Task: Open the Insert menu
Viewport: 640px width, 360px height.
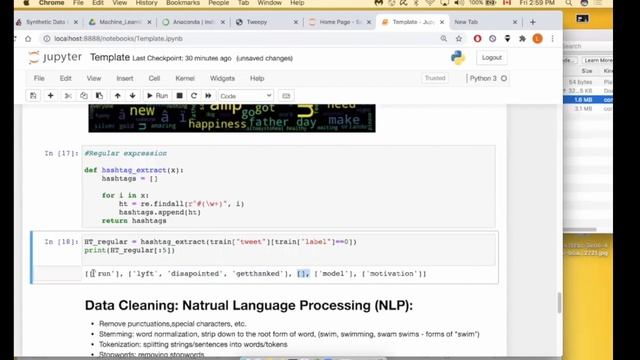Action: [x=124, y=78]
